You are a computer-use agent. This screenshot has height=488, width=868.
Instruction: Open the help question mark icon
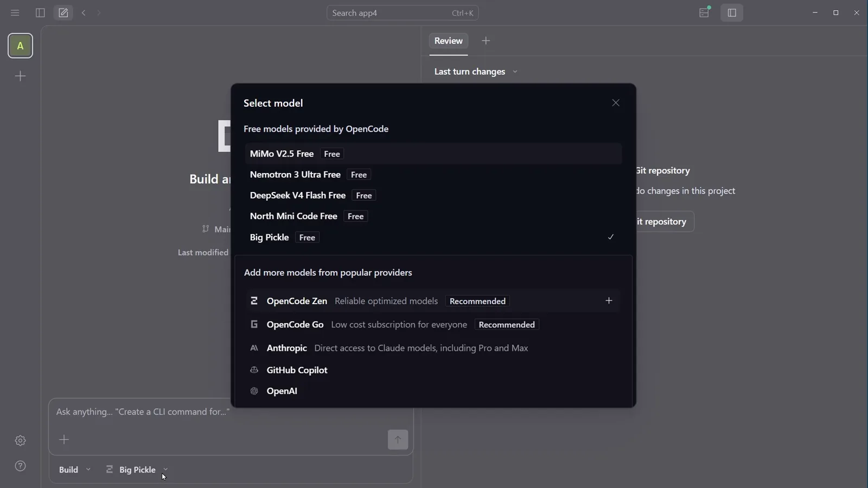pyautogui.click(x=20, y=466)
